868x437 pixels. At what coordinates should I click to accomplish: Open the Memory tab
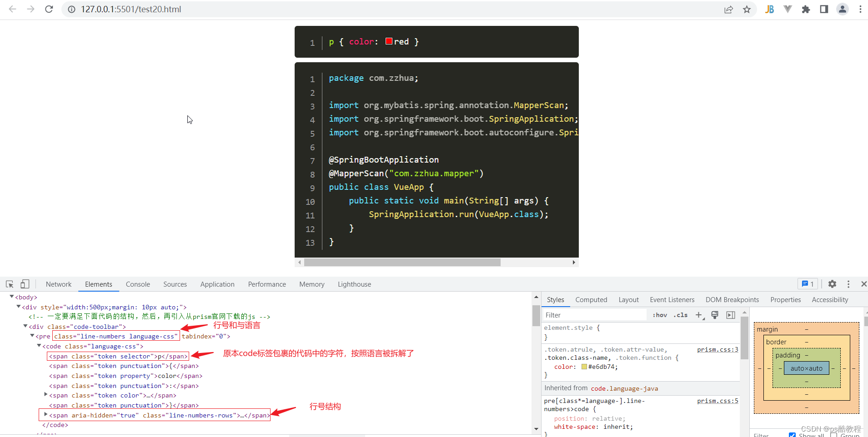(312, 284)
